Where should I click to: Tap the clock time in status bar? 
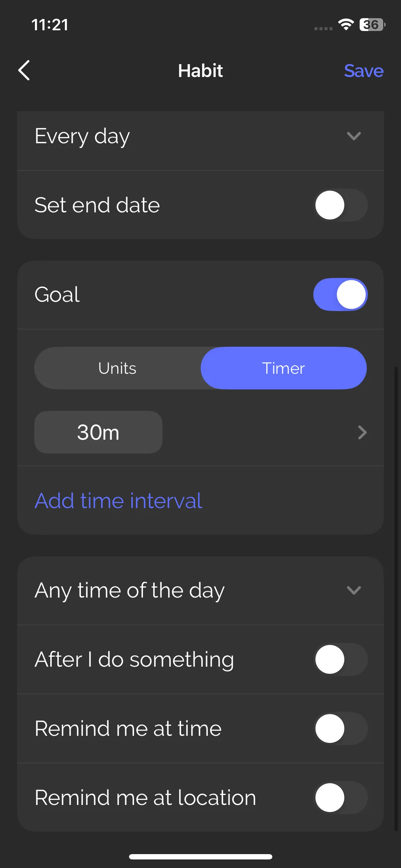pyautogui.click(x=50, y=25)
